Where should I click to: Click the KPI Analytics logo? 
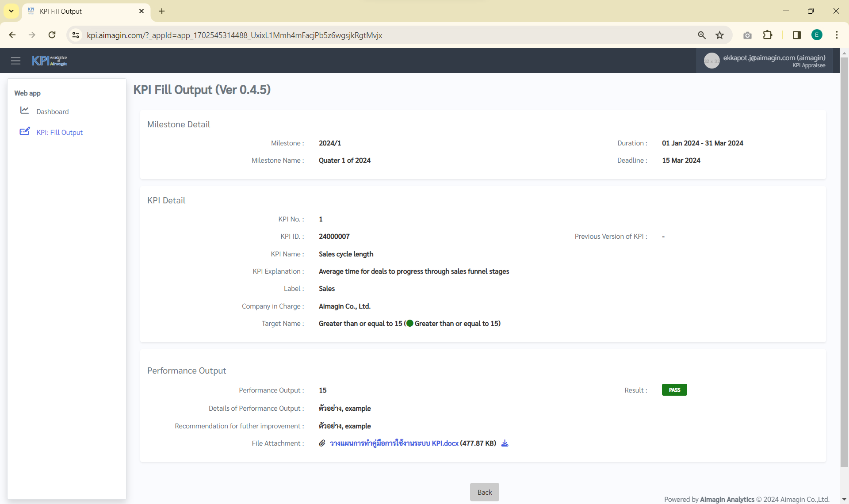tap(49, 61)
